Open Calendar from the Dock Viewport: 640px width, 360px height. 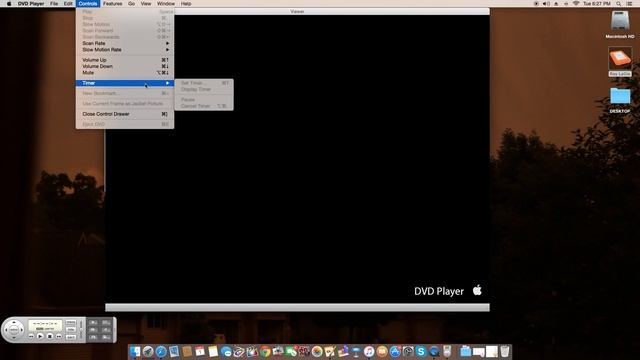200,351
